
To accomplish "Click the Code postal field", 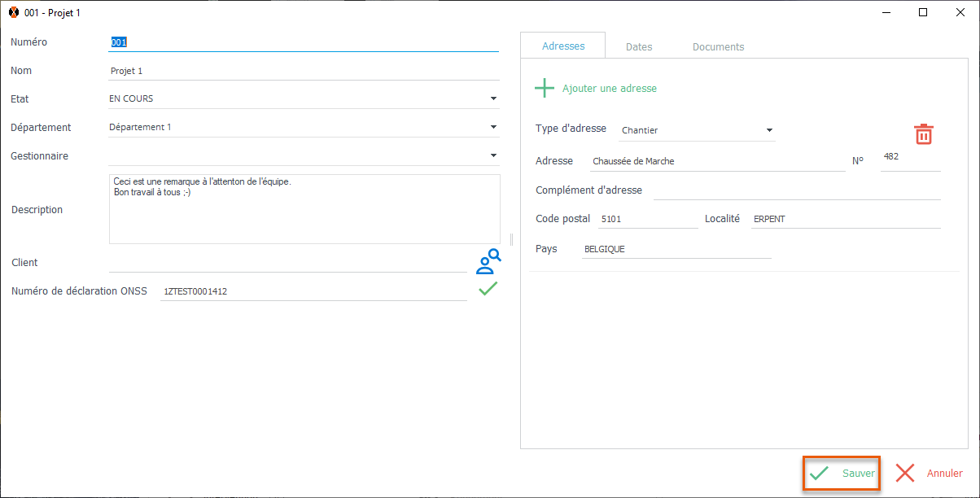I will (x=646, y=219).
